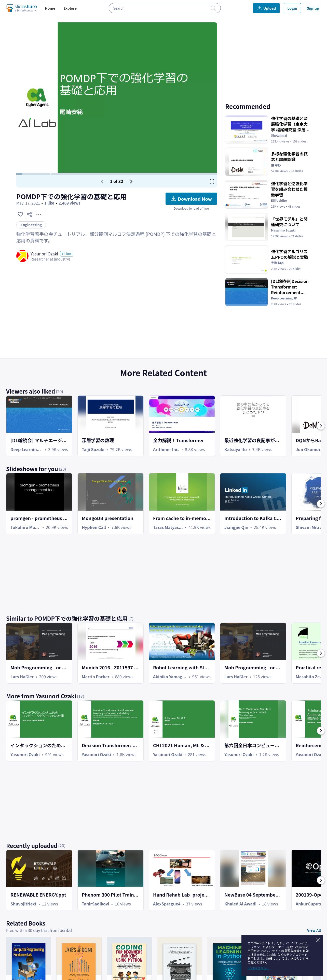
Task: Close the cookie notice popup
Action: click(318, 940)
